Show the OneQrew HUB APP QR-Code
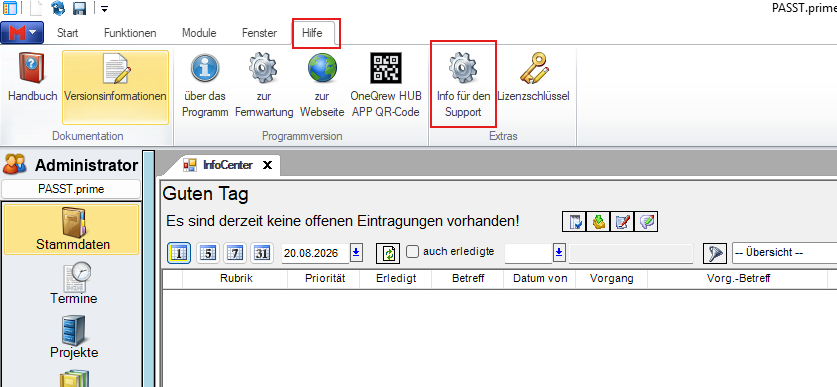The height and width of the screenshot is (387, 837). 385,85
